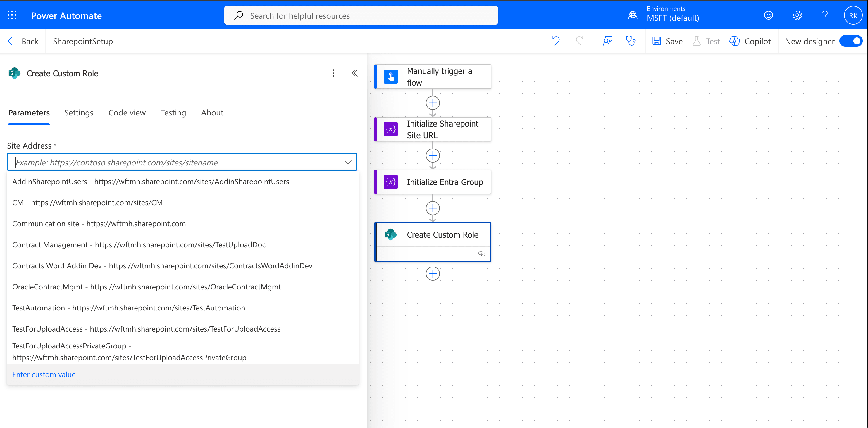868x428 pixels.
Task: Select the Manually trigger a flow title text
Action: [x=439, y=77]
